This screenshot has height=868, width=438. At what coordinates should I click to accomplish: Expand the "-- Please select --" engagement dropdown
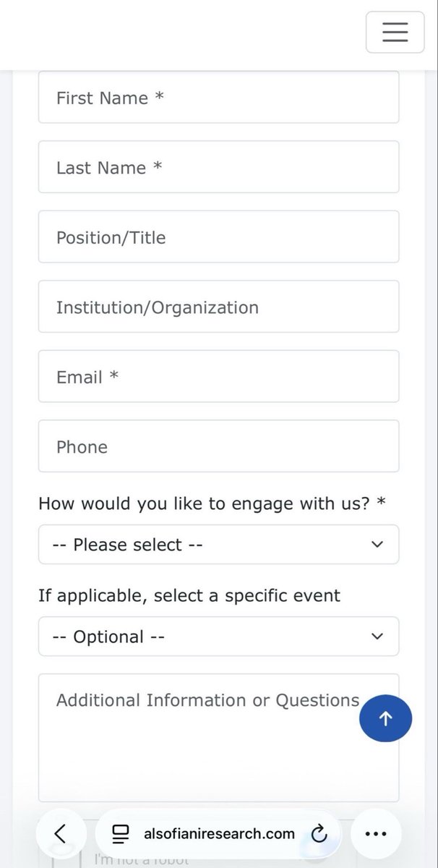pyautogui.click(x=218, y=545)
